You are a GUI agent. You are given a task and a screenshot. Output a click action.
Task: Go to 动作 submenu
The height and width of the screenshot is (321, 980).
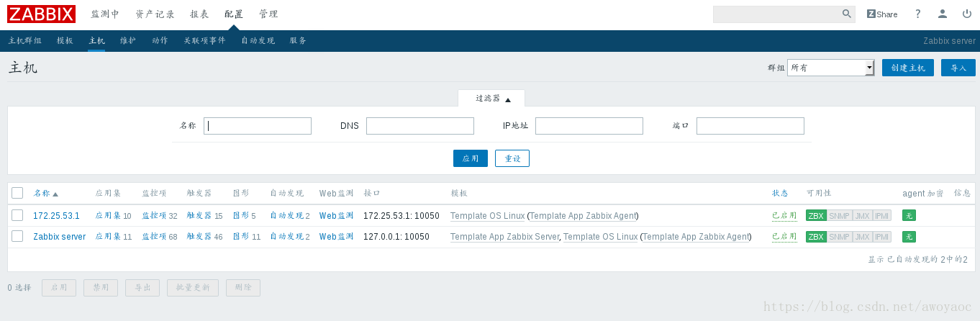click(160, 41)
